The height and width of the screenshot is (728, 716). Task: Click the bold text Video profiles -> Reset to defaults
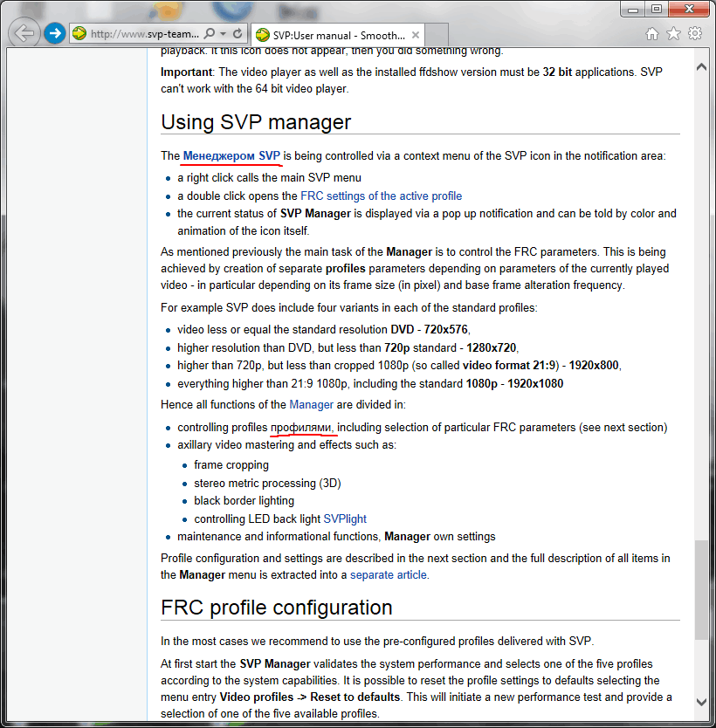(310, 697)
